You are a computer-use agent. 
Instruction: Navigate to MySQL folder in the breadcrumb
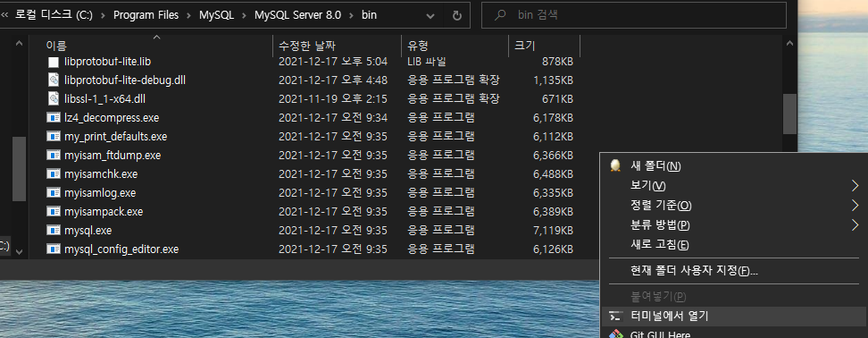pyautogui.click(x=216, y=15)
